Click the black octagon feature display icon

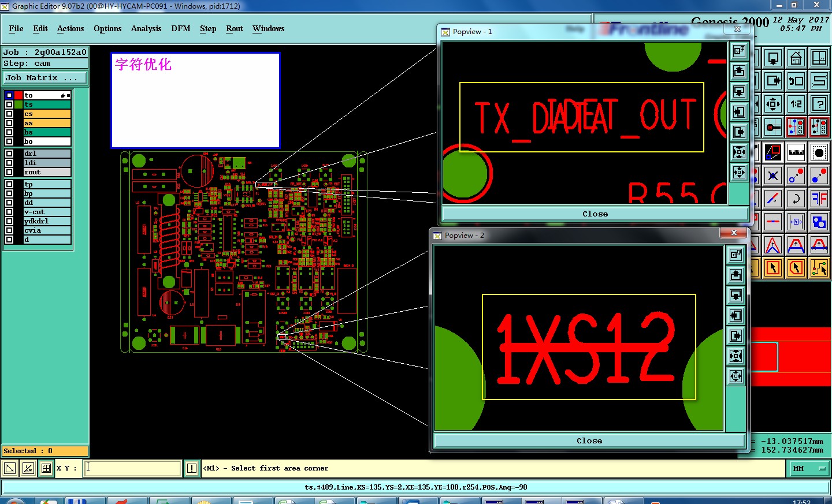pyautogui.click(x=819, y=152)
